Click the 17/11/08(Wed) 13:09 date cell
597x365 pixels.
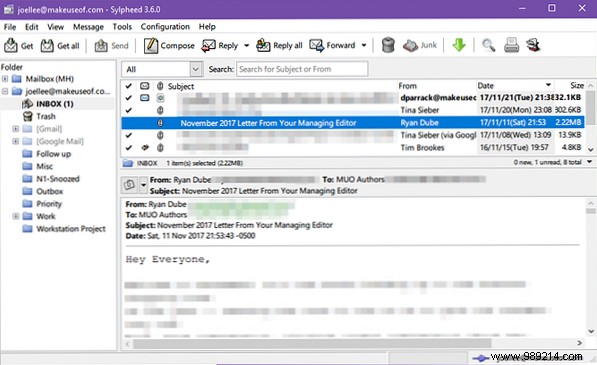pos(515,135)
